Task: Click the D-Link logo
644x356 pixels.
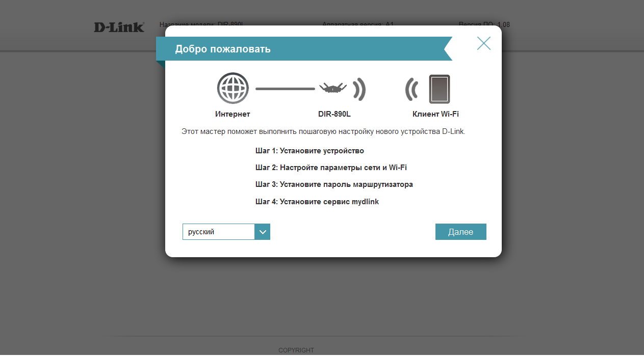Action: point(119,28)
